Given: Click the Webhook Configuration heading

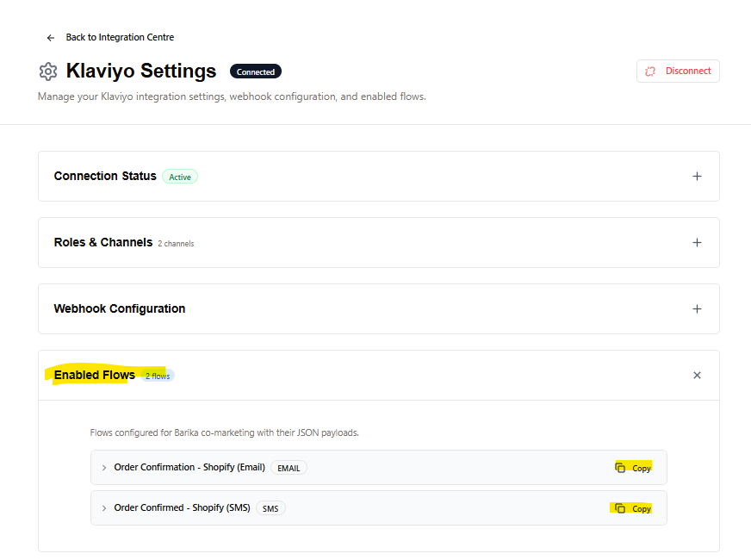Looking at the screenshot, I should tap(119, 308).
